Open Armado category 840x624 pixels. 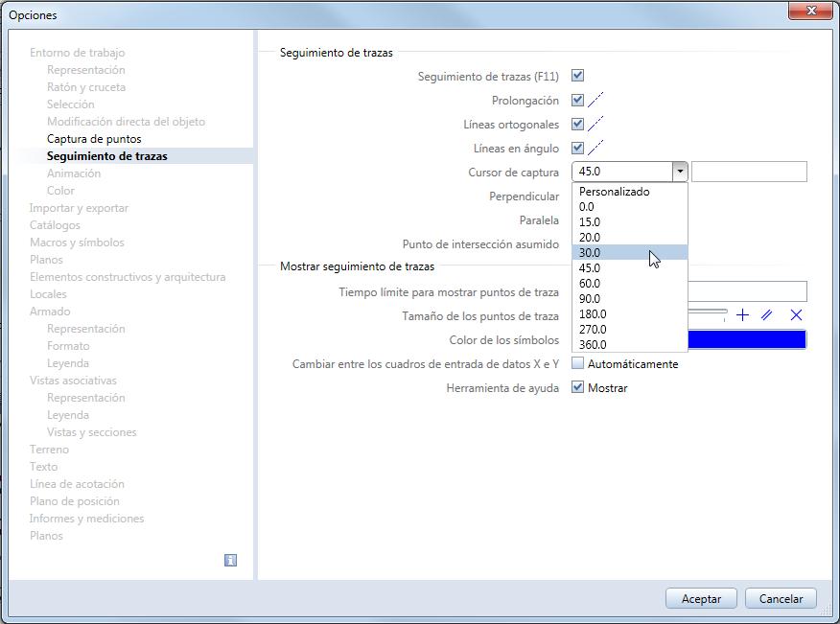click(50, 312)
